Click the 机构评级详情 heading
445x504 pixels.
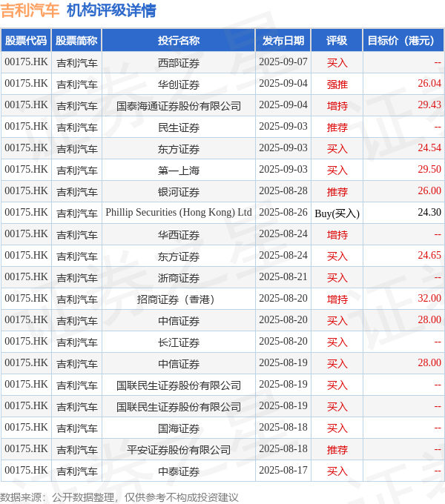111,10
